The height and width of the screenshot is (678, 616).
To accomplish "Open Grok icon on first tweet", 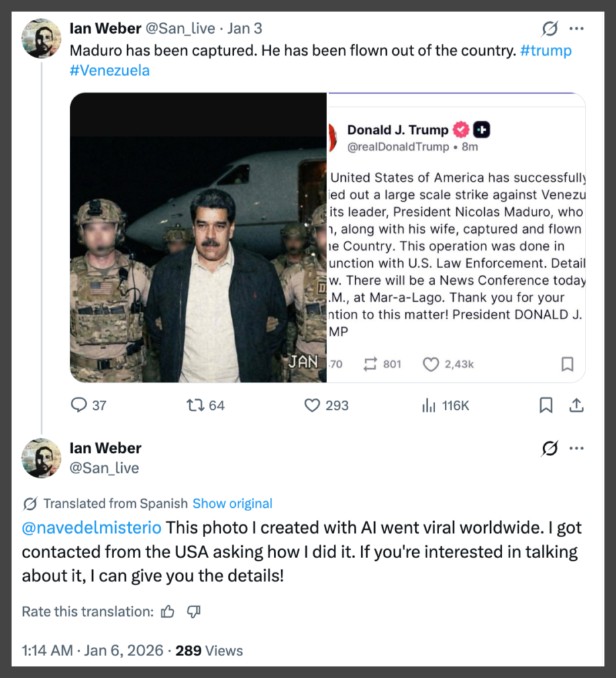I will click(549, 29).
